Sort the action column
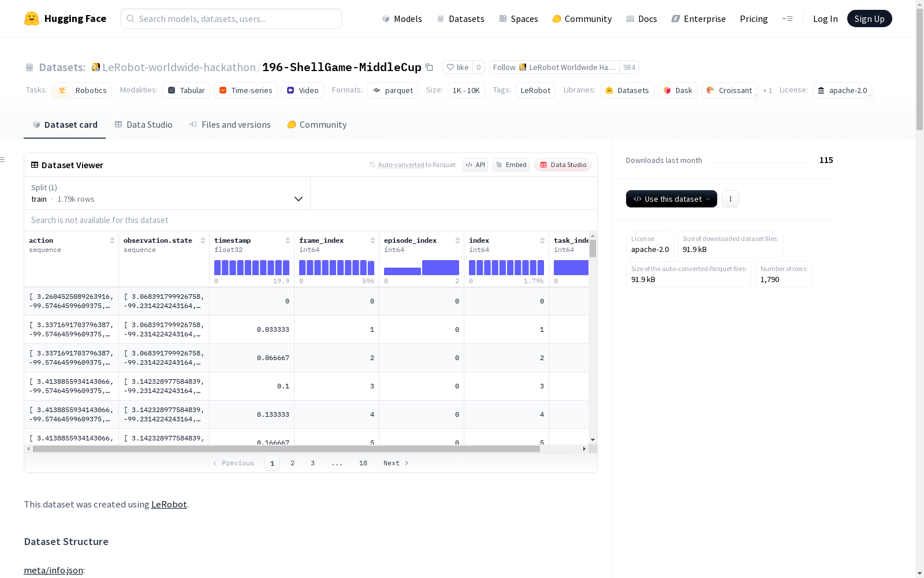The width and height of the screenshot is (924, 578). [112, 240]
